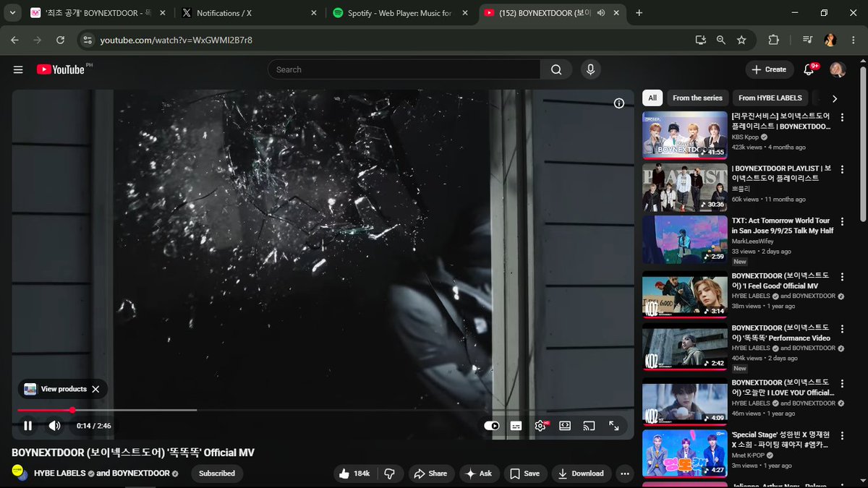
Task: Open the browser extensions puzzle icon
Action: coord(773,40)
